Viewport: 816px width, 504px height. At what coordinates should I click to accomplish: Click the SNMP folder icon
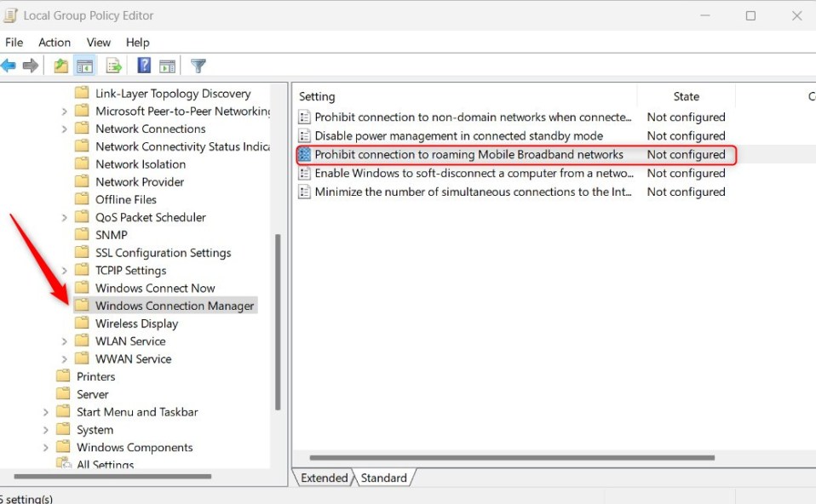pyautogui.click(x=82, y=235)
